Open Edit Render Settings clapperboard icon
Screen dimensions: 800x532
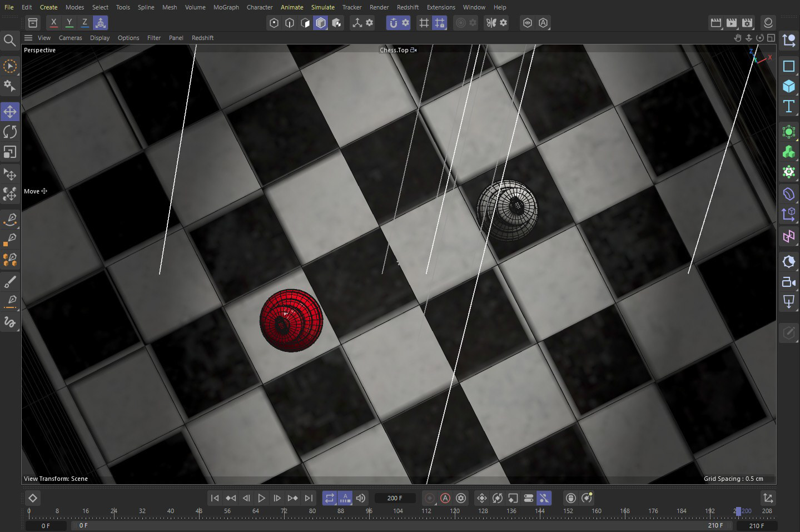(747, 23)
